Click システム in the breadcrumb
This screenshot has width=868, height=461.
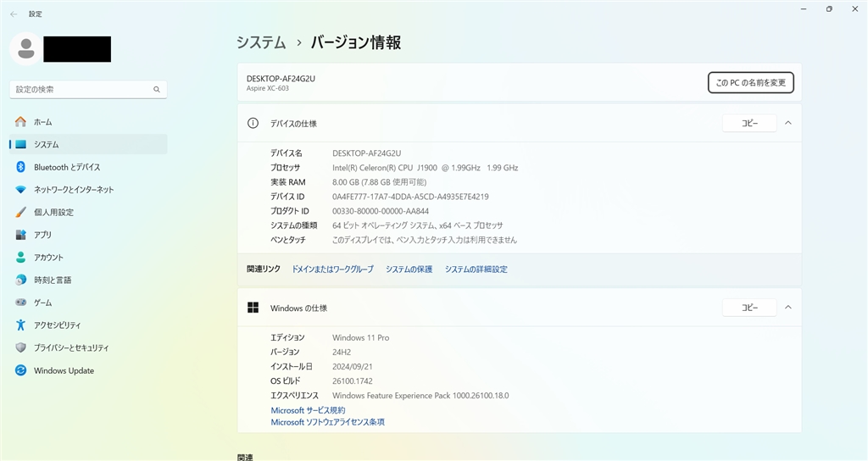(261, 42)
